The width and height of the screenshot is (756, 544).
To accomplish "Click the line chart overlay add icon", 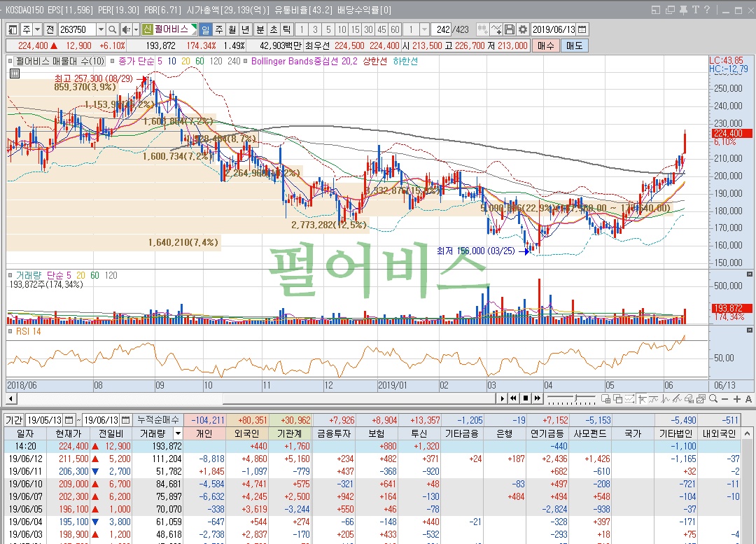I will click(496, 29).
